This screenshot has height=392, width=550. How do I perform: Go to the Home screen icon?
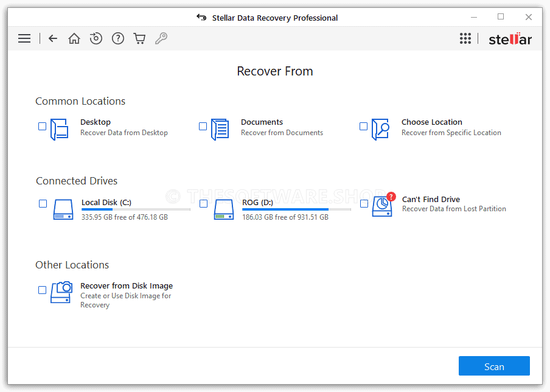pos(74,38)
